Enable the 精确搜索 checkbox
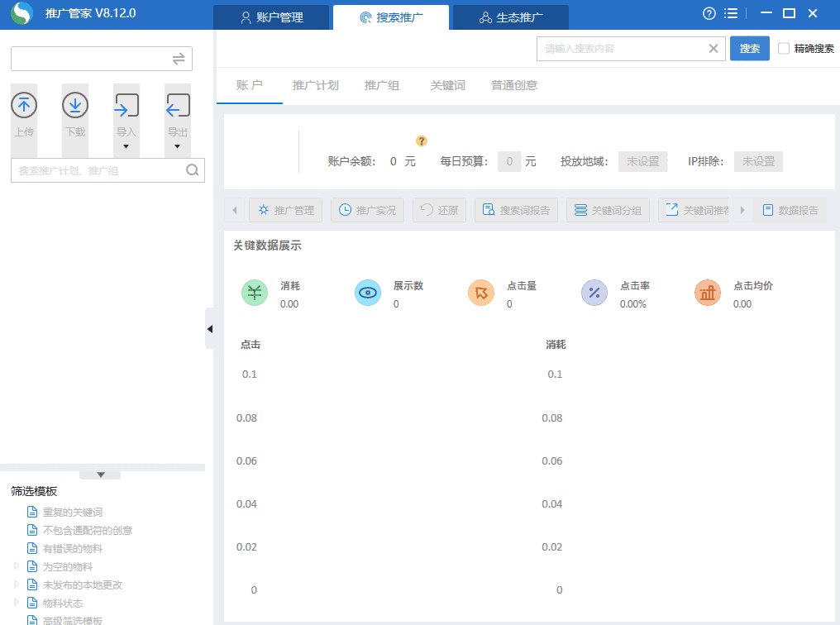 [x=783, y=48]
